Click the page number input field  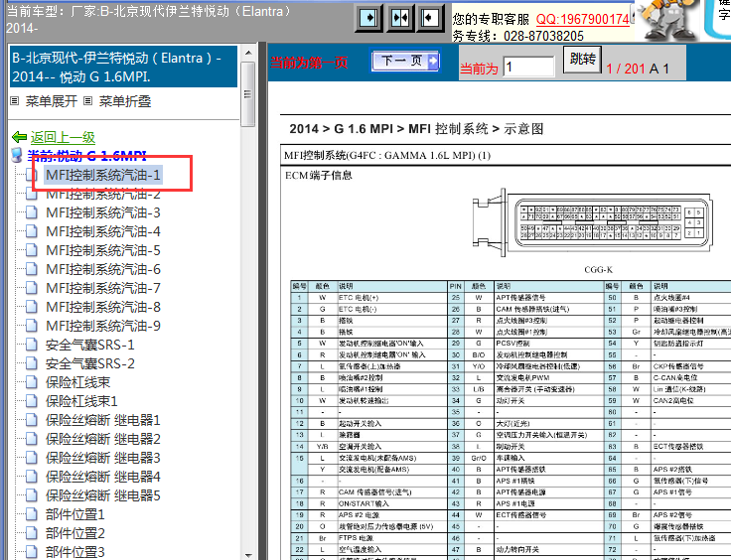pos(528,67)
